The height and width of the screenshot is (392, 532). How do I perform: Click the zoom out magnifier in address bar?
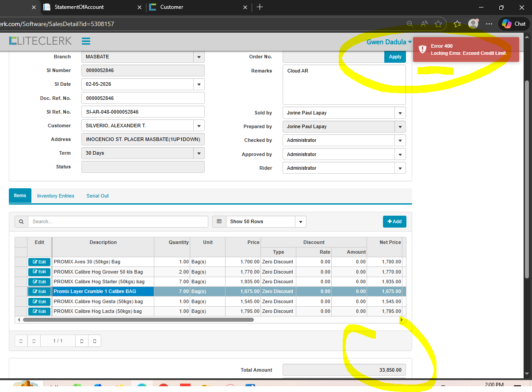pyautogui.click(x=410, y=24)
